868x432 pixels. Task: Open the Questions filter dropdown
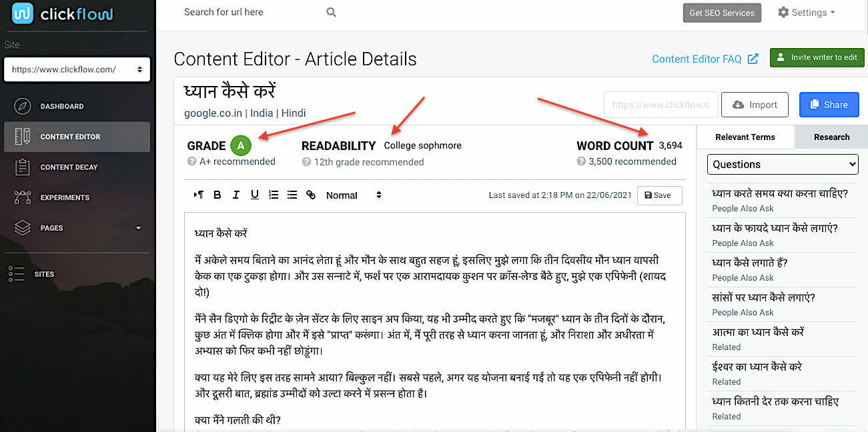pos(783,164)
